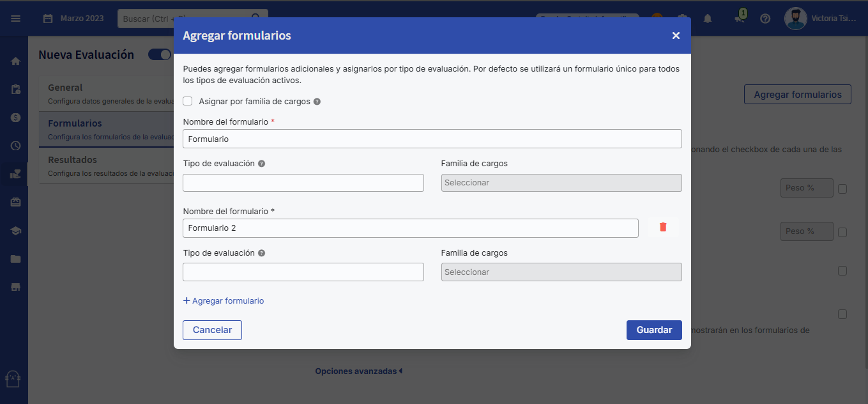Open the hamburger menu in the top bar
868x404 pixels.
coord(15,19)
